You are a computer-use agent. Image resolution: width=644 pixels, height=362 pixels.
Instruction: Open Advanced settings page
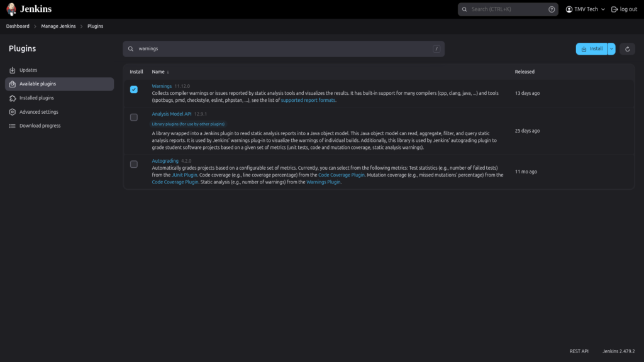click(x=60, y=112)
